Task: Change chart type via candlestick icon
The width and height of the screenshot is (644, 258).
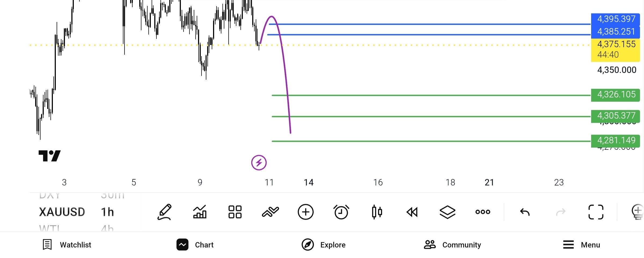Action: click(377, 212)
